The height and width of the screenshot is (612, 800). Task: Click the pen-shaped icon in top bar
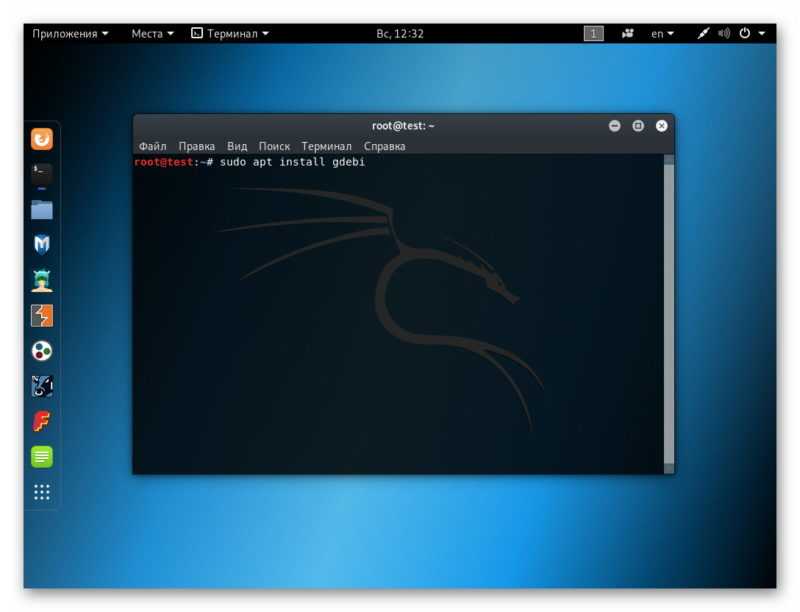tap(703, 34)
